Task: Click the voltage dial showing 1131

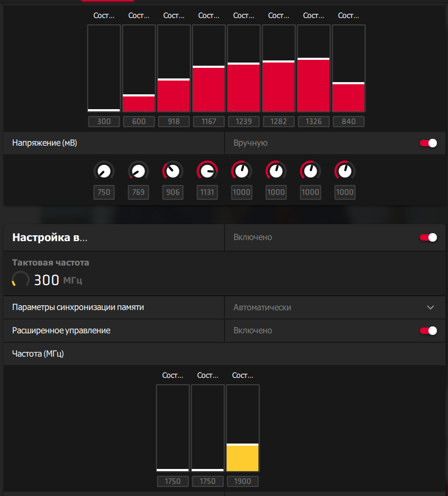Action: click(x=207, y=171)
